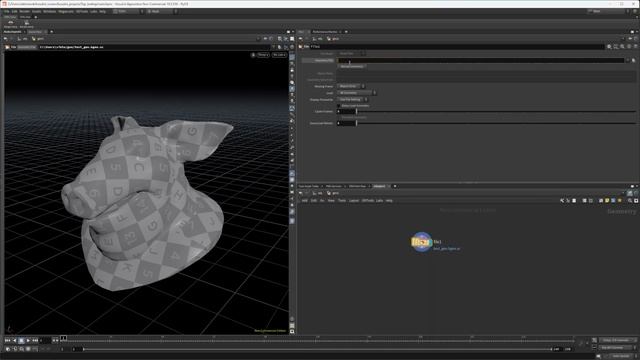The image size is (640, 360).
Task: Open the Display Packed As dropdown
Action: coord(352,100)
